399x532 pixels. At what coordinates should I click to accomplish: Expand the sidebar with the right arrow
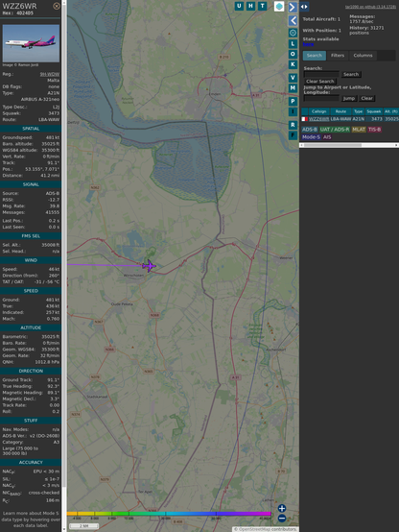point(293,7)
